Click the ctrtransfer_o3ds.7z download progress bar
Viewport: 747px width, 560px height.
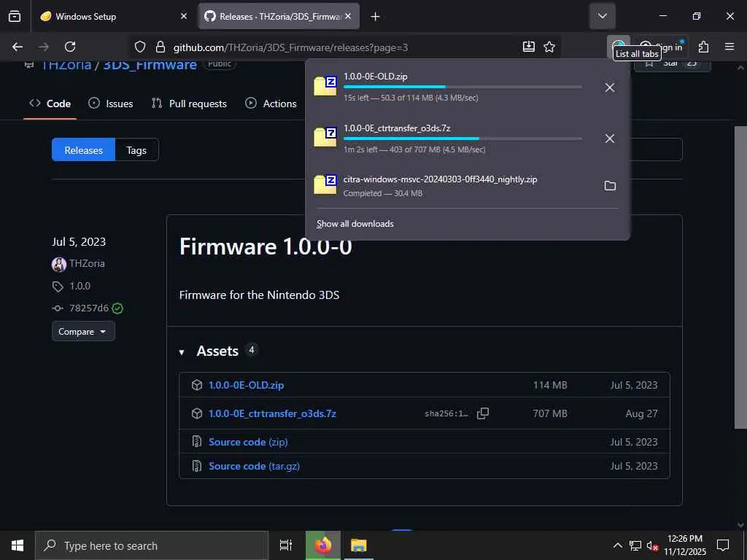462,139
